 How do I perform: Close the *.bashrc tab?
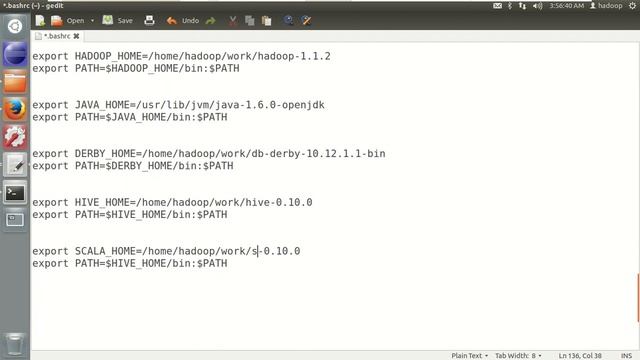[x=76, y=36]
